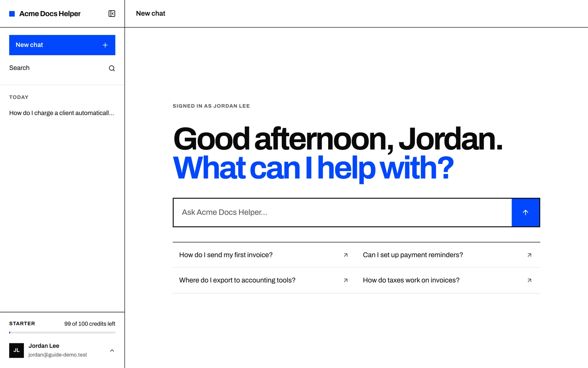Click the plus icon in New chat
Screen dimensions: 588x368
105,45
